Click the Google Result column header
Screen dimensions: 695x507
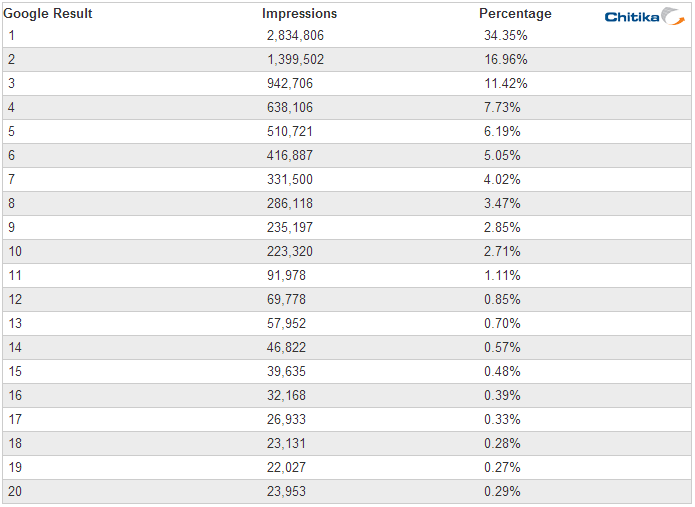tap(48, 14)
